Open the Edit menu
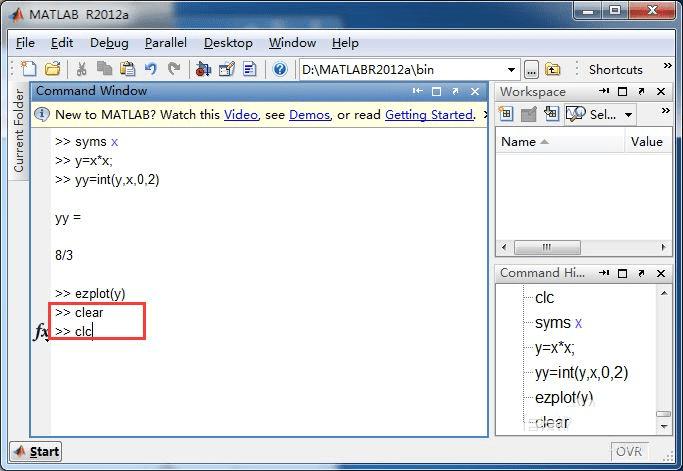Screen dimensions: 683x471 (62, 43)
